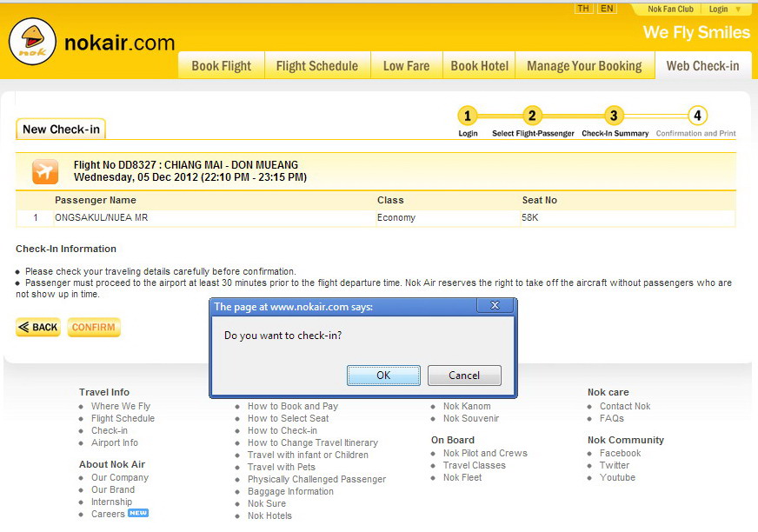Select step 3 Check-In Summary circle
This screenshot has width=758, height=532.
614,116
